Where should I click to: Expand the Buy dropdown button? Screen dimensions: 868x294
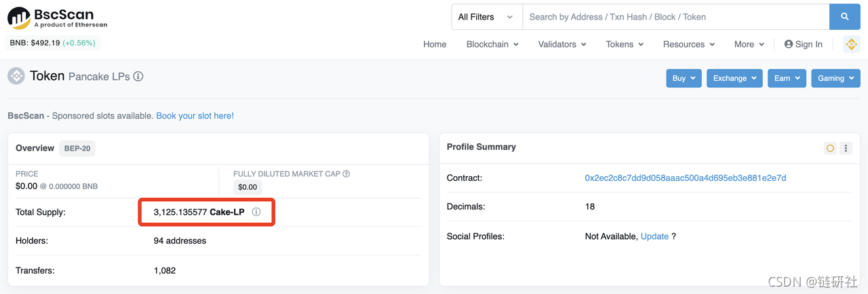pos(684,79)
